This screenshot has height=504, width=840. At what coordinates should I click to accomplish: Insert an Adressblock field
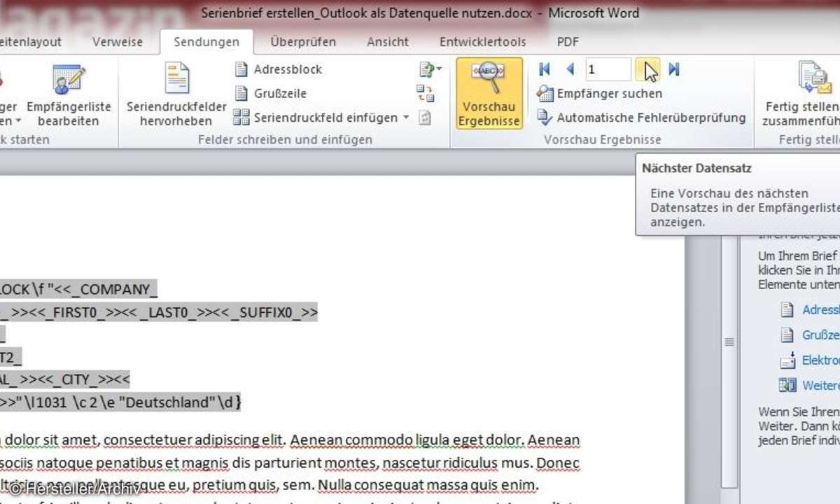(x=279, y=69)
